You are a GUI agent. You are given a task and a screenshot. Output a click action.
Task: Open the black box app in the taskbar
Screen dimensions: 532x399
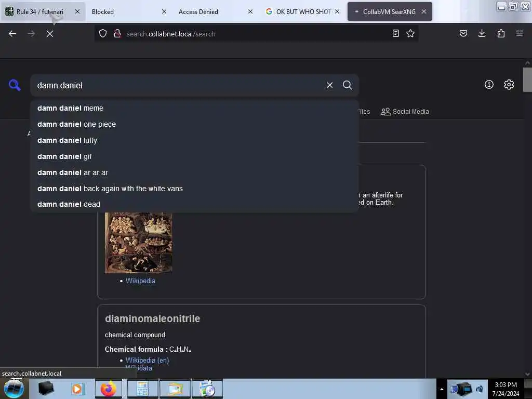46,389
